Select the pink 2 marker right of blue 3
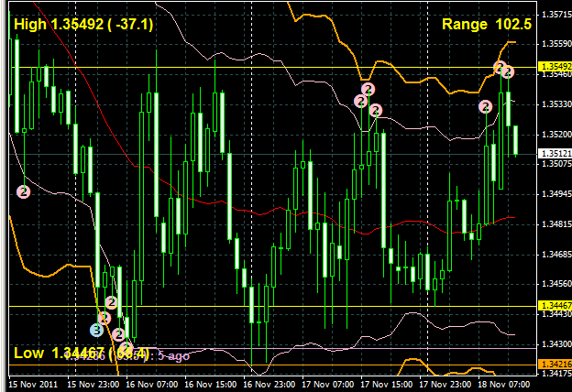This screenshot has height=392, width=572. point(117,334)
